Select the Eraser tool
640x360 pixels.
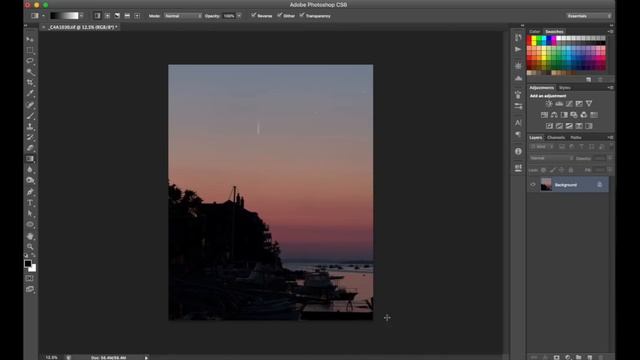(x=30, y=148)
